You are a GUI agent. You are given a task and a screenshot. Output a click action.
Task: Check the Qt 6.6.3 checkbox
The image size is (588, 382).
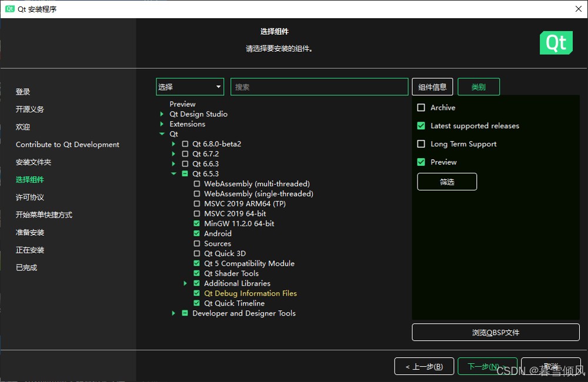[185, 164]
